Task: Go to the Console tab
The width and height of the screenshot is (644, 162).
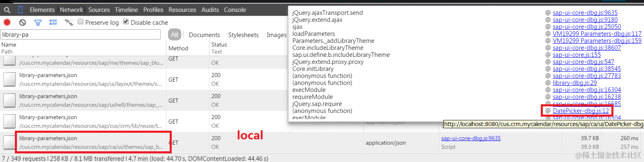Action: [235, 10]
